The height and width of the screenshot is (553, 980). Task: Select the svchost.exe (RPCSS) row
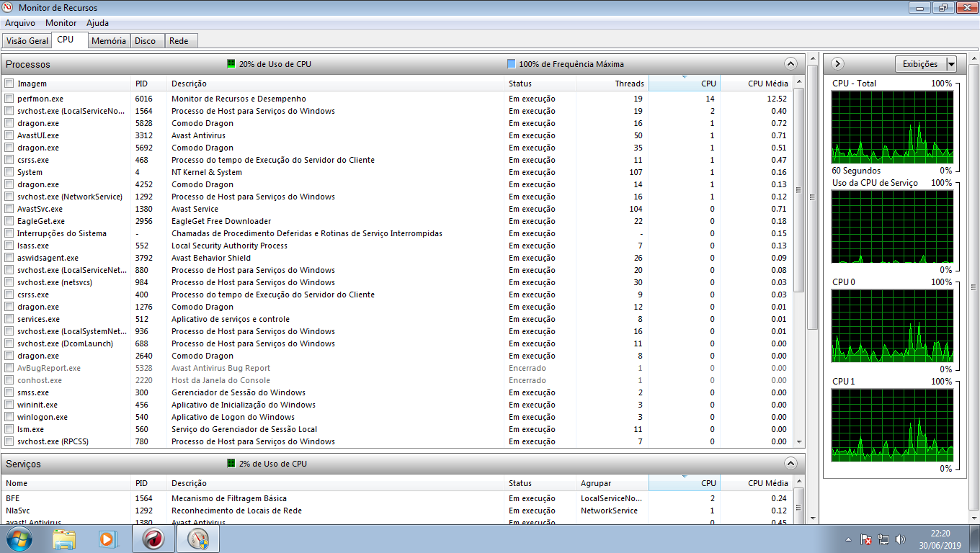coord(397,441)
